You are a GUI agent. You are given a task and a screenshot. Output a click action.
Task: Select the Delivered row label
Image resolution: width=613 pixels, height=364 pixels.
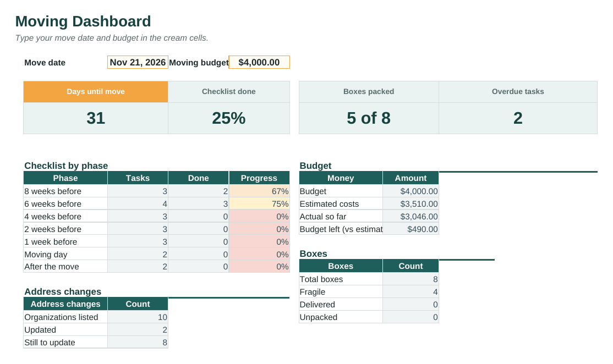coord(341,305)
